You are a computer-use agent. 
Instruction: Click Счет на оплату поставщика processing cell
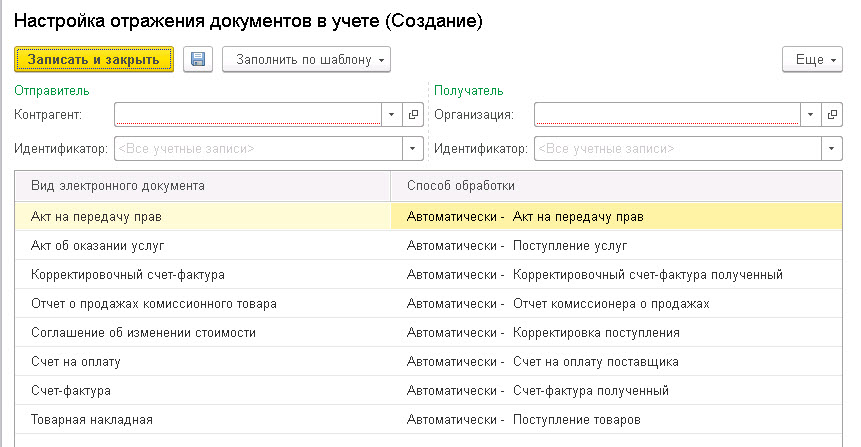click(x=616, y=362)
